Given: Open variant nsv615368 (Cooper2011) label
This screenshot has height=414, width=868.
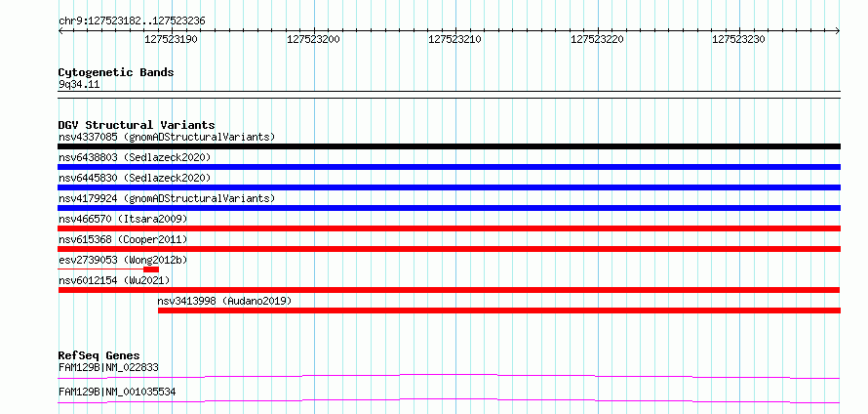Looking at the screenshot, I should [x=123, y=239].
